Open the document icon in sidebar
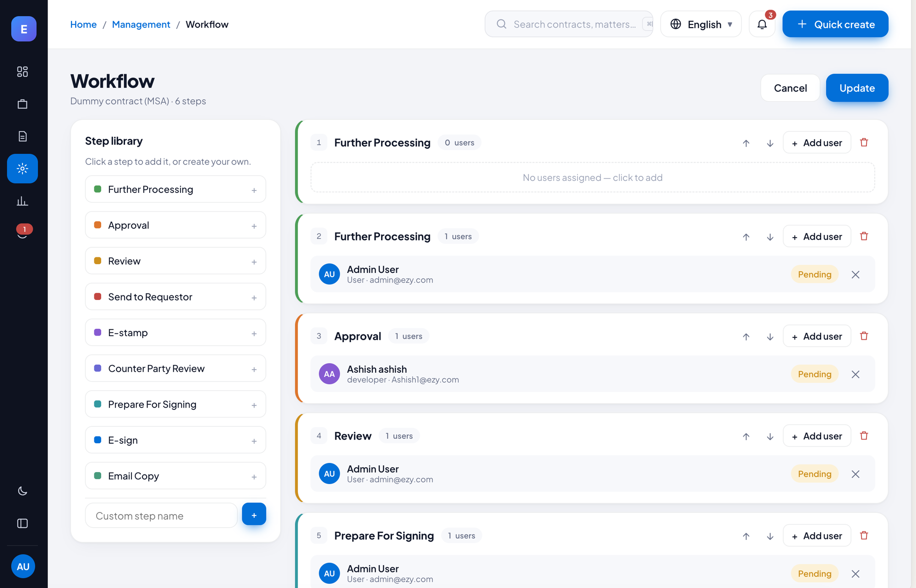 22,136
